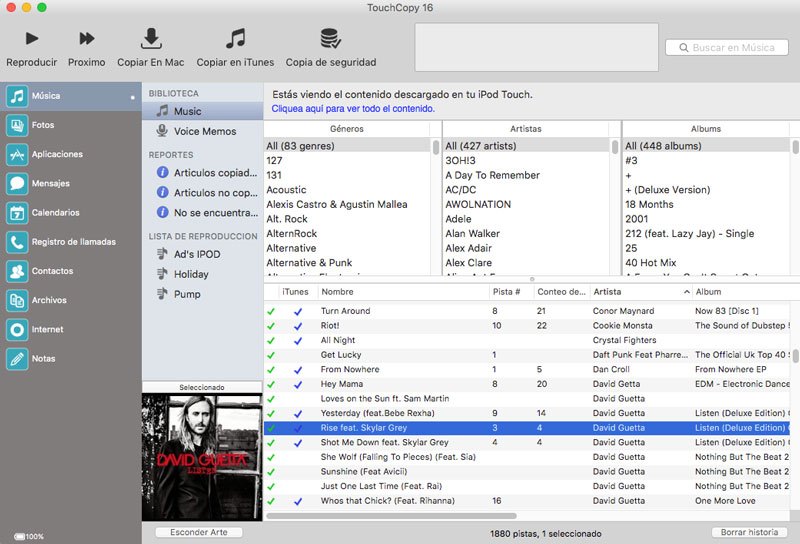Select Voice Memos microphone entry
Screen dimensions: 800x544
[x=203, y=131]
